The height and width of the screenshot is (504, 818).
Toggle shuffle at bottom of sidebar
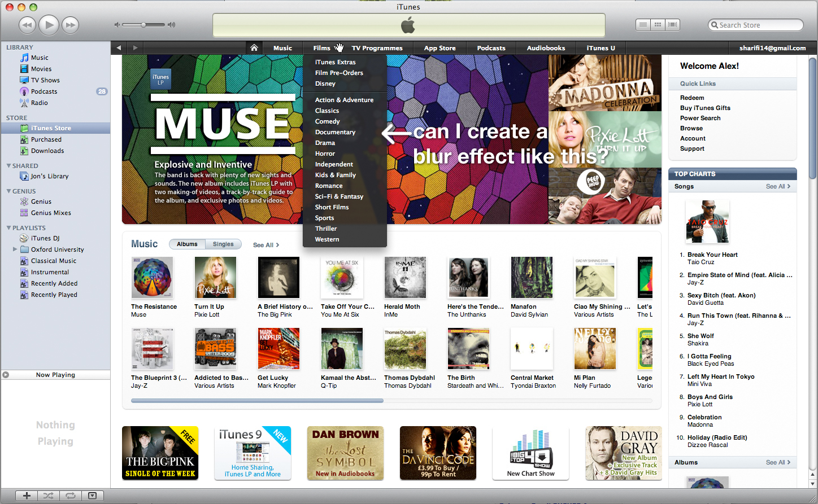(x=49, y=496)
